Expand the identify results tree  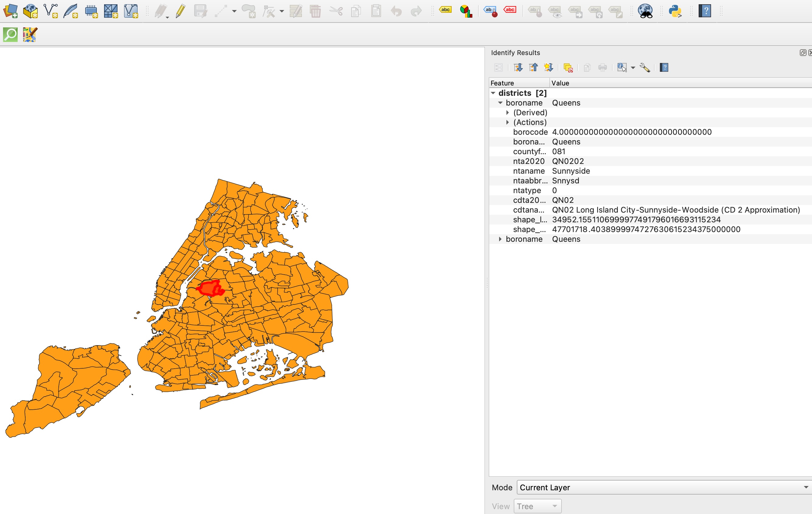tap(518, 68)
